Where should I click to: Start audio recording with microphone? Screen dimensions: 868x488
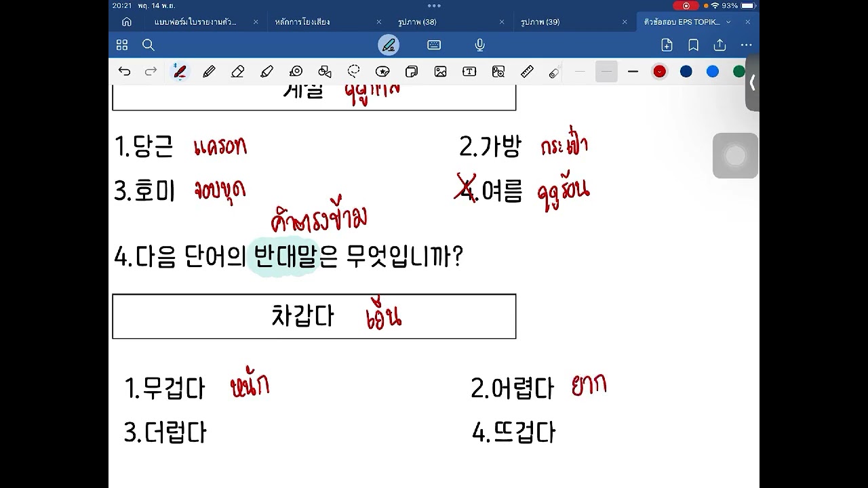[x=479, y=45]
